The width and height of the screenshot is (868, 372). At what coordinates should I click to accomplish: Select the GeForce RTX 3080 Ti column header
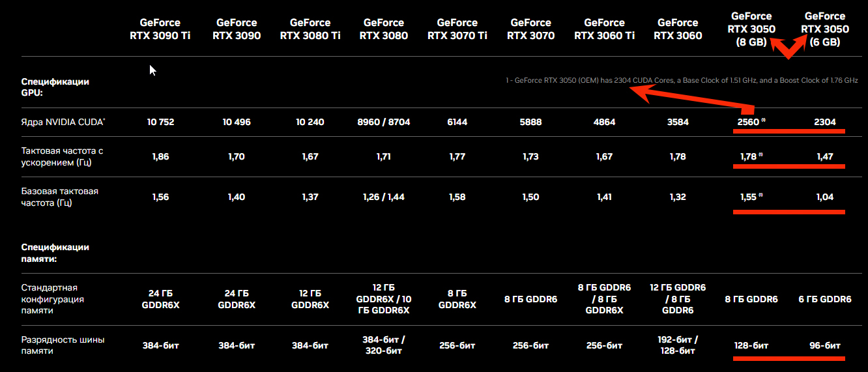[x=310, y=29]
